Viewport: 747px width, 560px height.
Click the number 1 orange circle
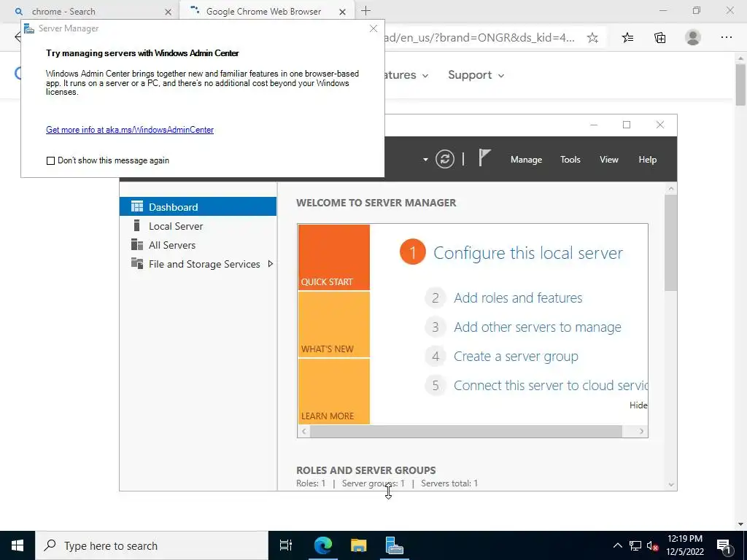click(413, 252)
